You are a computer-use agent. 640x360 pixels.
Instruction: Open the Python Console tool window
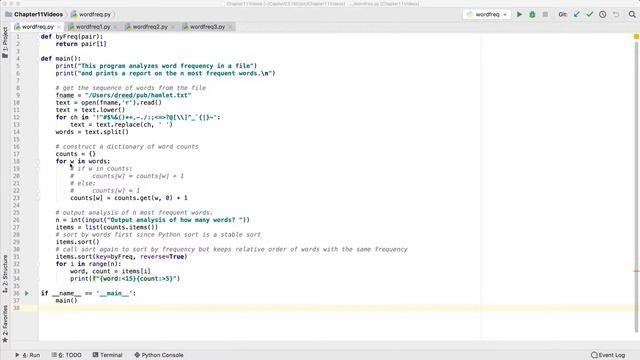(159, 355)
